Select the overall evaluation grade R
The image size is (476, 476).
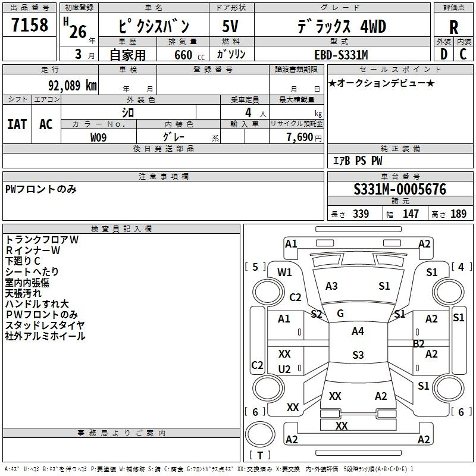[x=453, y=27]
